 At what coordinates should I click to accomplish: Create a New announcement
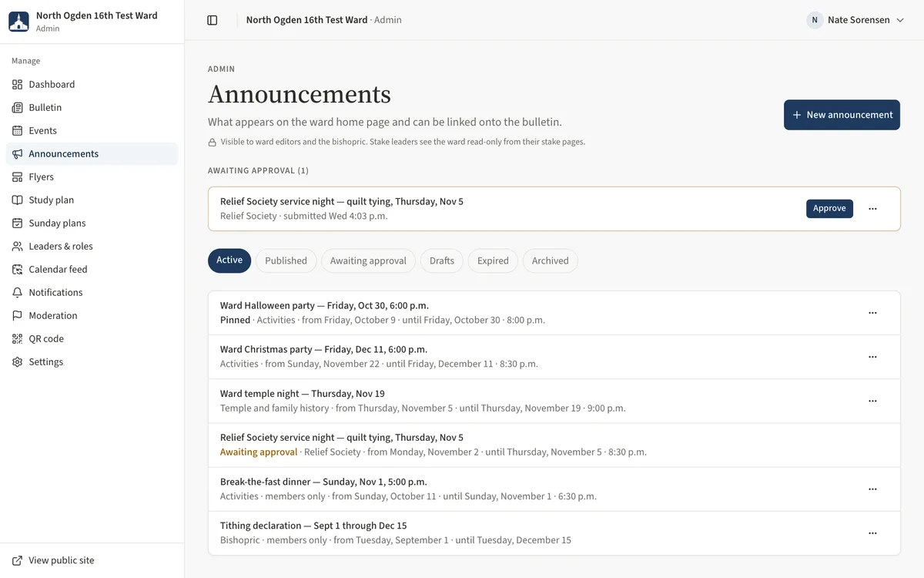click(x=842, y=115)
